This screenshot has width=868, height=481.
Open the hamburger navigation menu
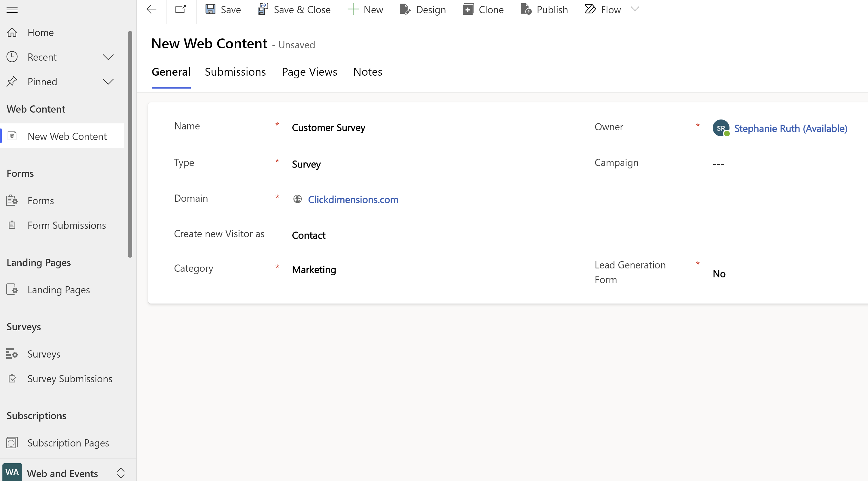click(x=12, y=10)
